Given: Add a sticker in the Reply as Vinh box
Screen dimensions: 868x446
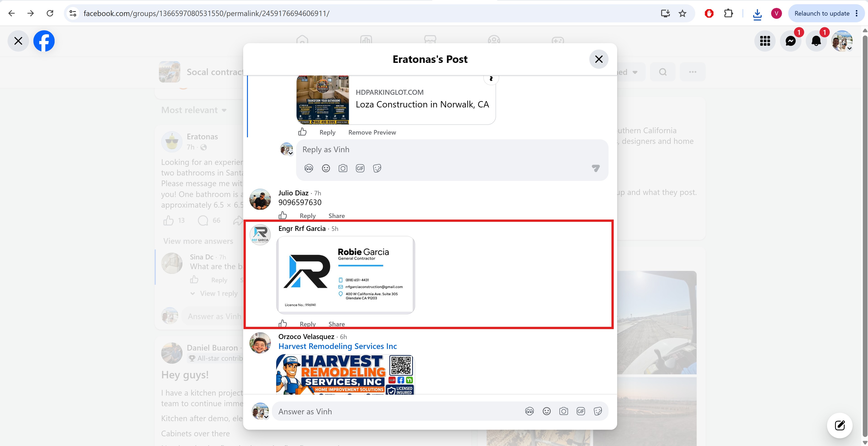Looking at the screenshot, I should click(377, 168).
